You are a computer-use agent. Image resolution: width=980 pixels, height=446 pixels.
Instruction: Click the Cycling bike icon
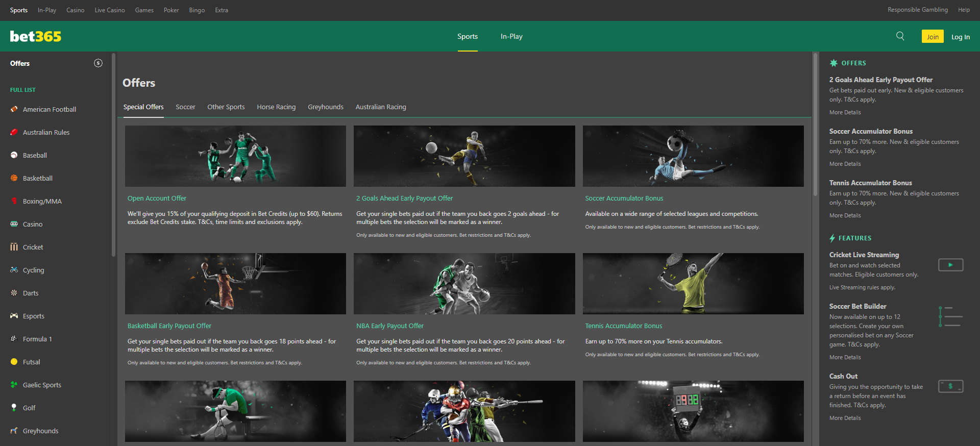pyautogui.click(x=14, y=270)
